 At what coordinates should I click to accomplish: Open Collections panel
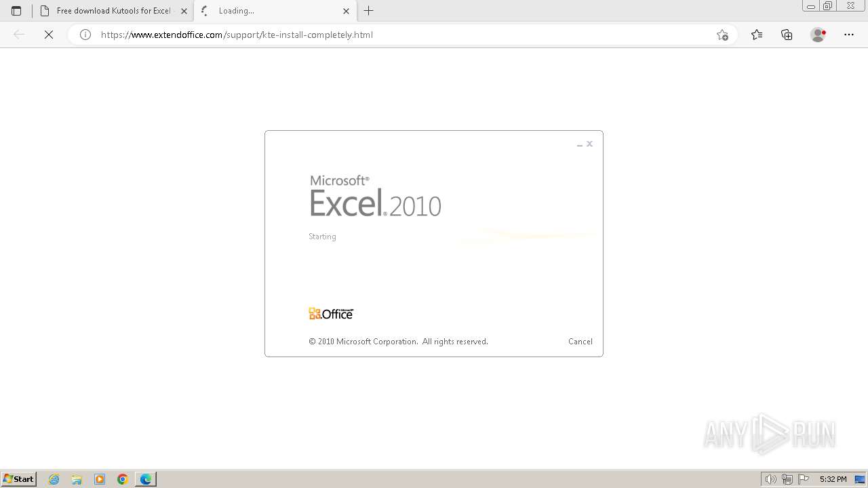click(x=787, y=35)
